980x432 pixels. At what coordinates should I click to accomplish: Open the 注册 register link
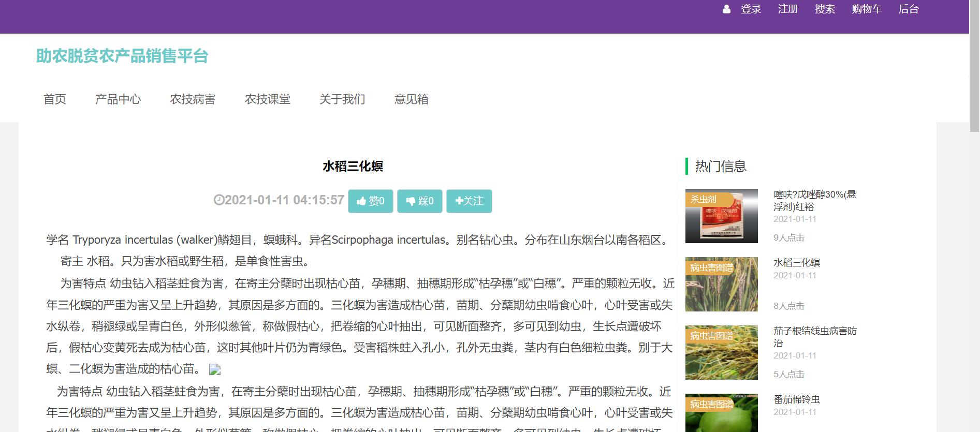tap(788, 9)
